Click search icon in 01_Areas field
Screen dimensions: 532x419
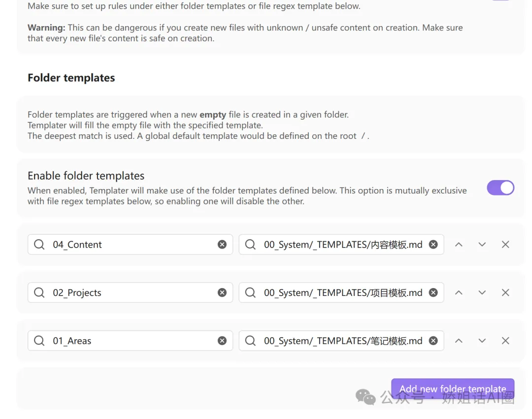point(39,341)
